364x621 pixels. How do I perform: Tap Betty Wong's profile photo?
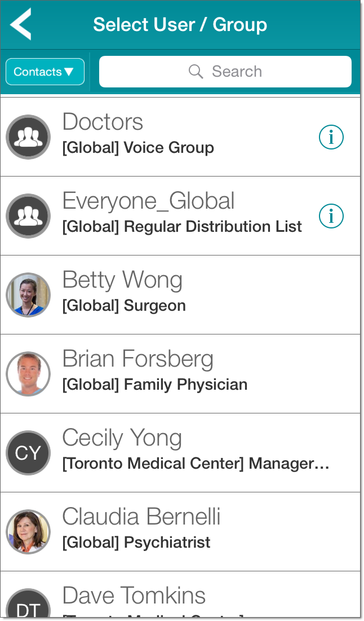(x=28, y=295)
